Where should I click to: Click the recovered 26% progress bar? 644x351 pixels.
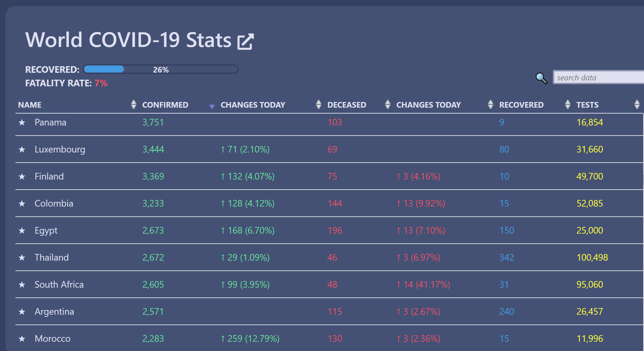(161, 69)
